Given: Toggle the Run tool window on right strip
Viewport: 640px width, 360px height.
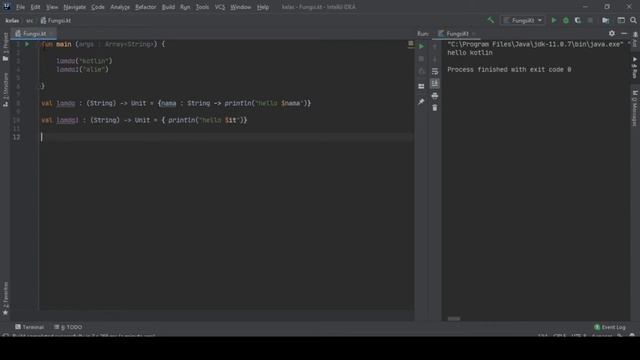Looking at the screenshot, I should 635,68.
